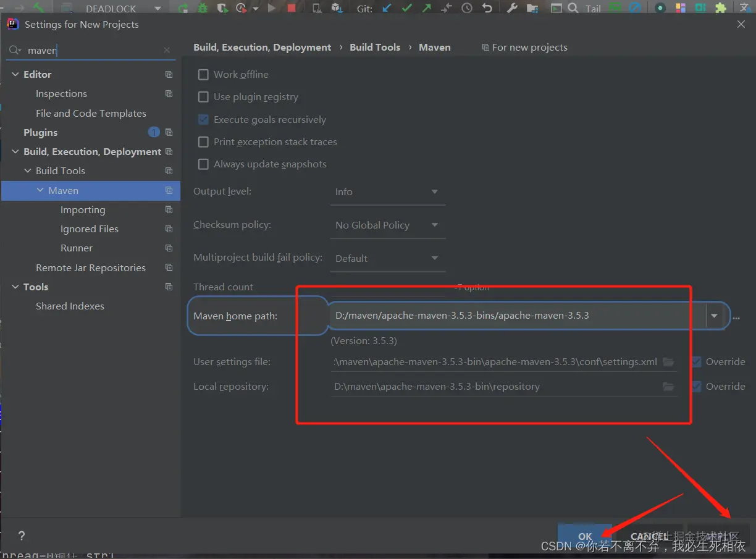Image resolution: width=756 pixels, height=559 pixels.
Task: Open the Output level dropdown
Action: click(387, 192)
